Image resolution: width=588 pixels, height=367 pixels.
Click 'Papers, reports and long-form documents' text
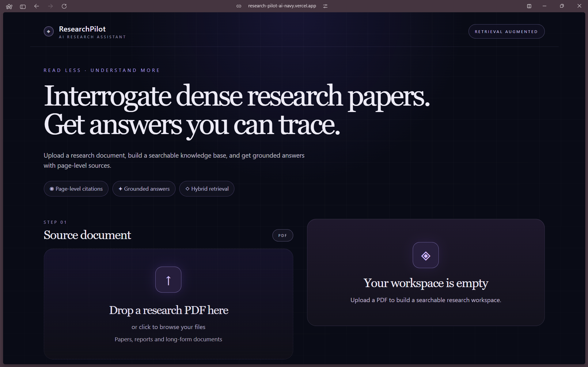pos(169,339)
